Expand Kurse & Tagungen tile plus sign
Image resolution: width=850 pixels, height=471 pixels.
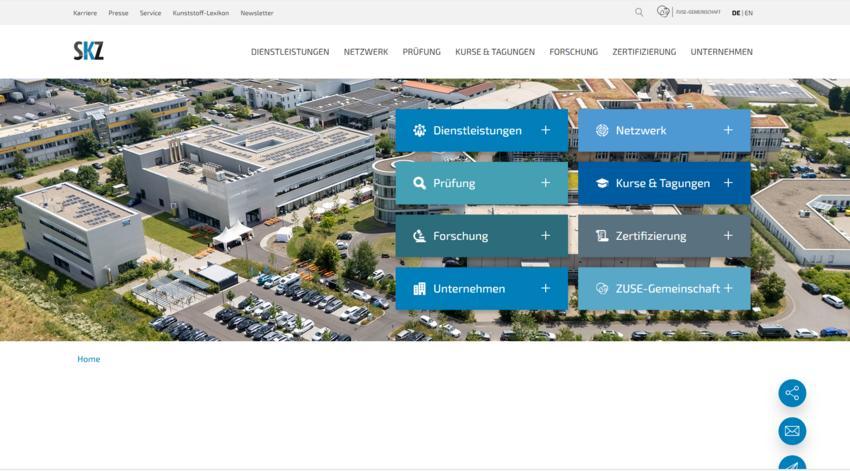click(x=728, y=183)
